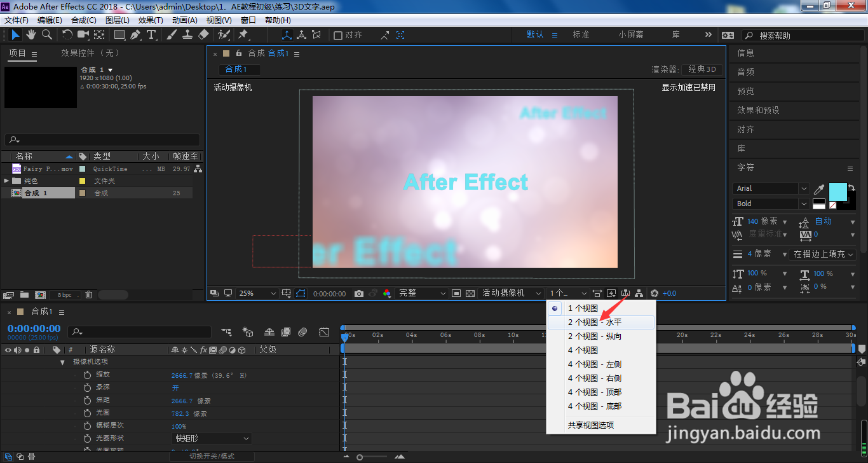Viewport: 868px width, 463px height.
Task: Select the Roto Brush tool
Action: click(x=224, y=34)
